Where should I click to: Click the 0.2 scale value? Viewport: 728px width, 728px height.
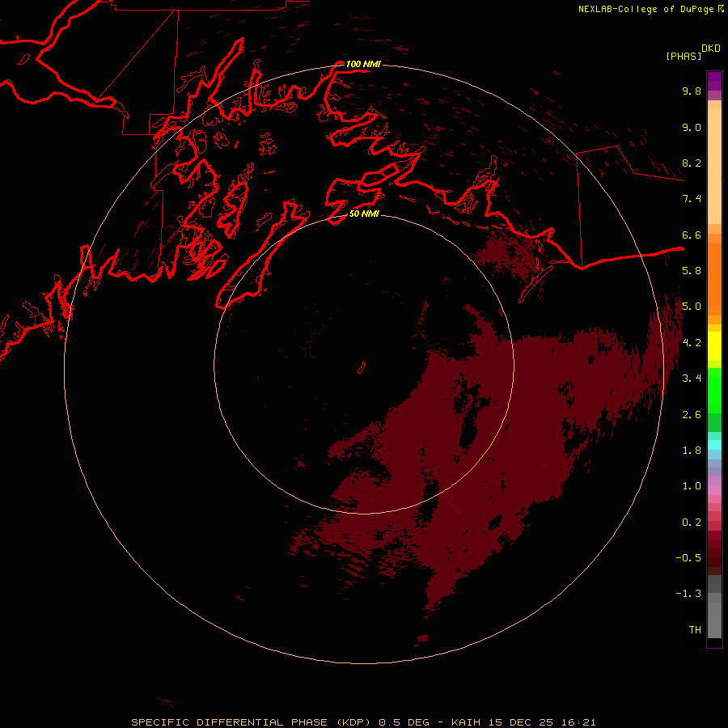(x=692, y=523)
